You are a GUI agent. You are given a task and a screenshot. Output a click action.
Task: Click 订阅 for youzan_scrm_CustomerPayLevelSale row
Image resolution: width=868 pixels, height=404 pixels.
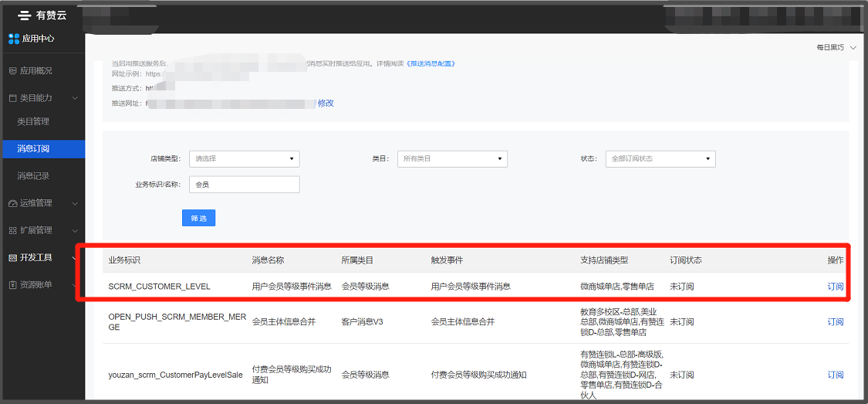tap(836, 375)
